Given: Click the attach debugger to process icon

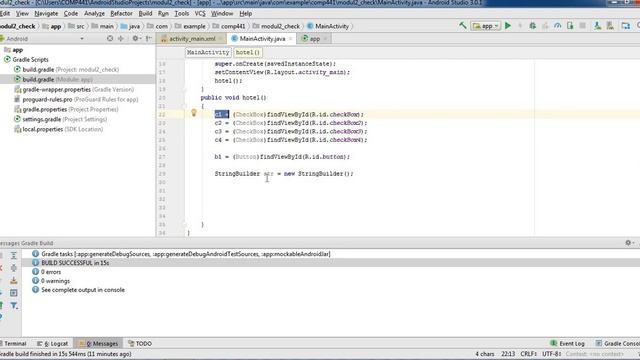Looking at the screenshot, I should point(570,26).
